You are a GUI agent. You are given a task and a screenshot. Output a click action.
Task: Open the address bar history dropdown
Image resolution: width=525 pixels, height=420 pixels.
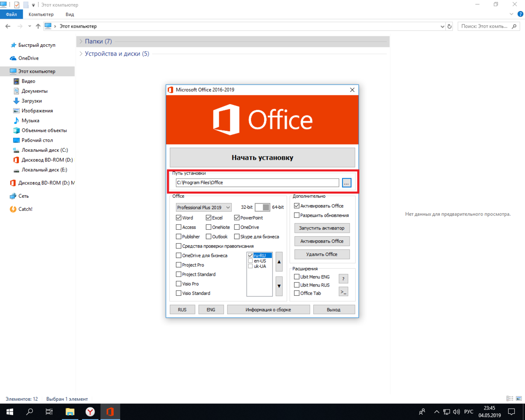point(442,26)
